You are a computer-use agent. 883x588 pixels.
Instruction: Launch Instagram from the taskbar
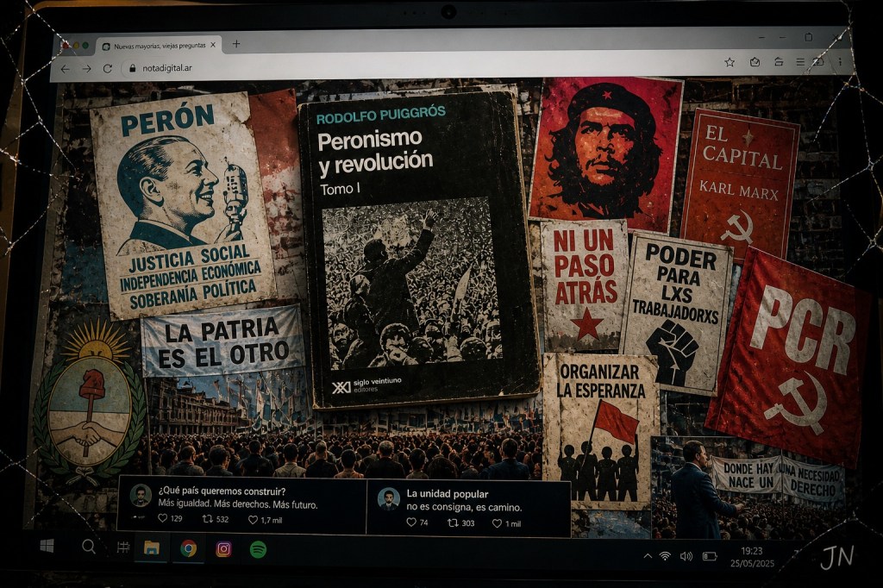click(223, 549)
